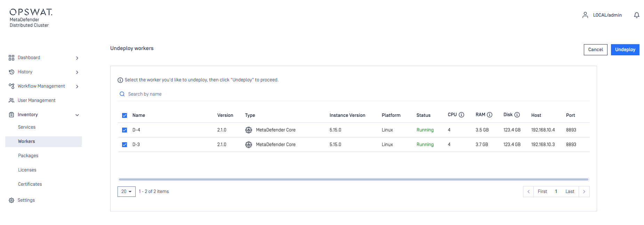The image size is (644, 225).
Task: Click the Platform column header
Action: coord(391,115)
